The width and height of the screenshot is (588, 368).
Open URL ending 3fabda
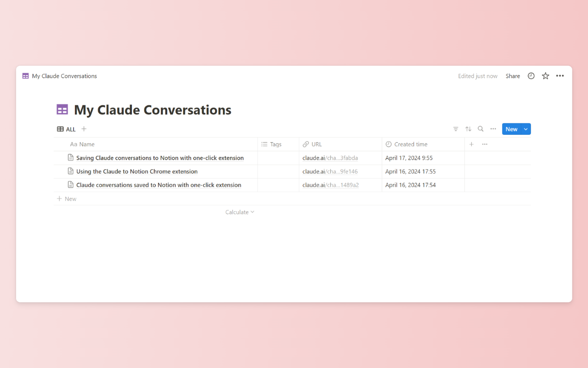click(330, 158)
